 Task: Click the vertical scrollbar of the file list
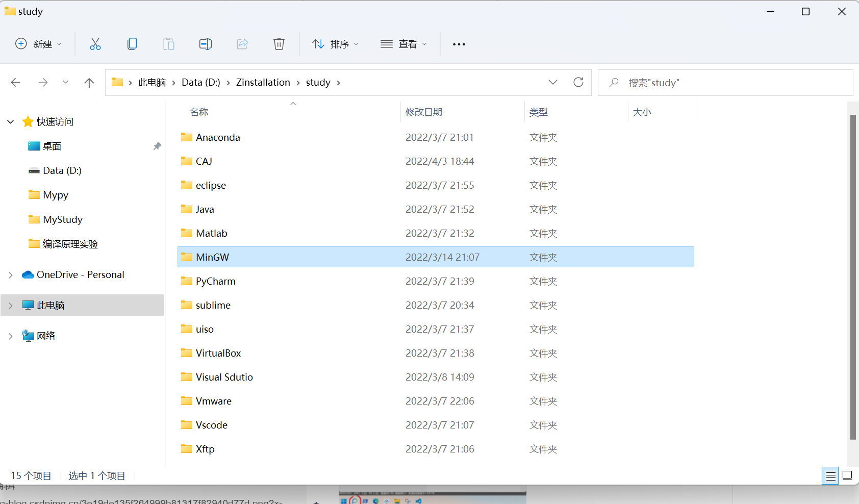click(x=853, y=277)
